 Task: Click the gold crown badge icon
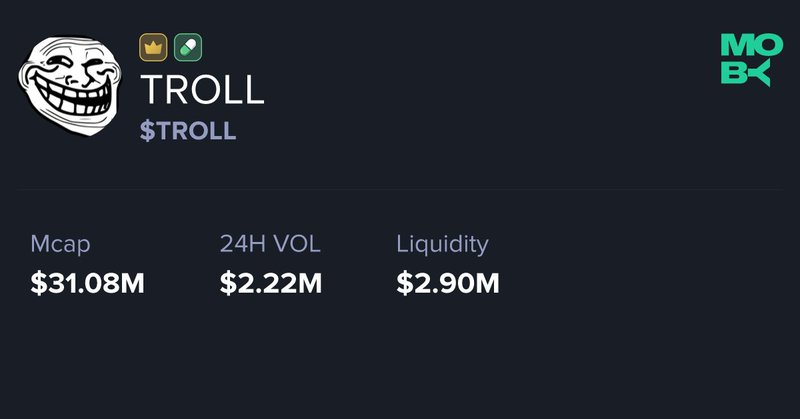pyautogui.click(x=153, y=47)
